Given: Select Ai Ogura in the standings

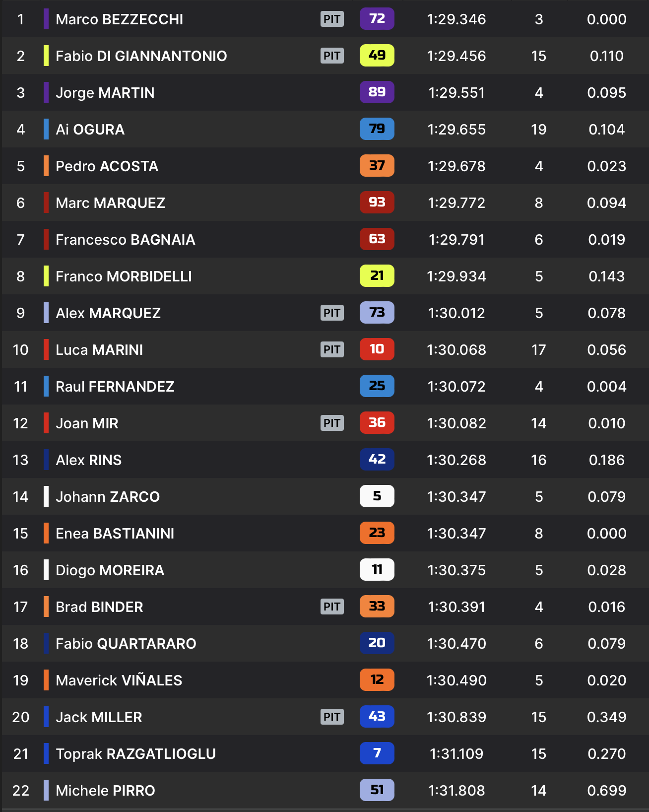Looking at the screenshot, I should point(90,130).
